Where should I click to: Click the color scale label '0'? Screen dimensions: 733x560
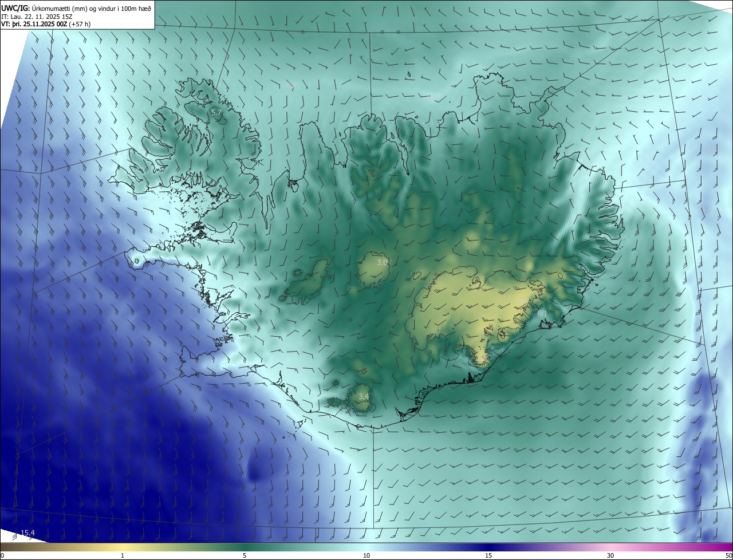point(2,555)
